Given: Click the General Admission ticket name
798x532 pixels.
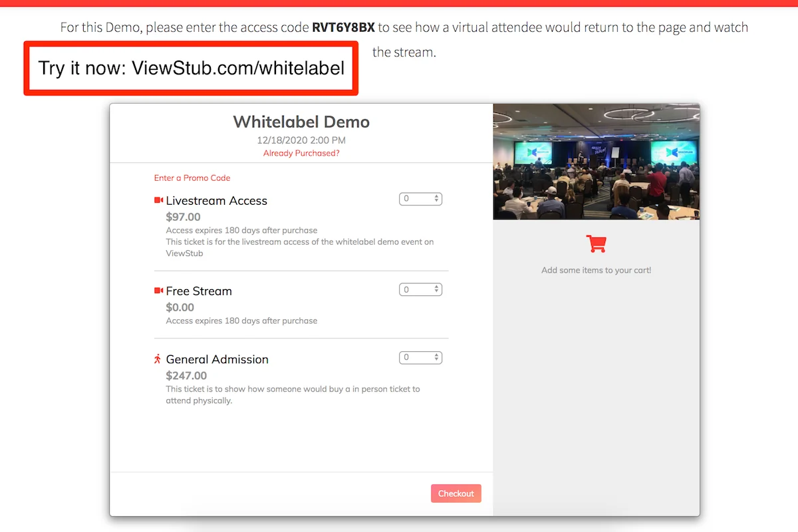Looking at the screenshot, I should 217,359.
